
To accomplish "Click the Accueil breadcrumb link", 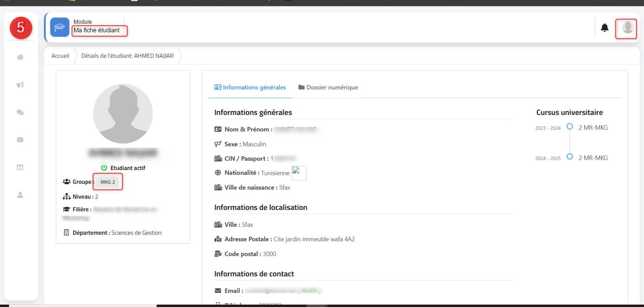I will (60, 56).
